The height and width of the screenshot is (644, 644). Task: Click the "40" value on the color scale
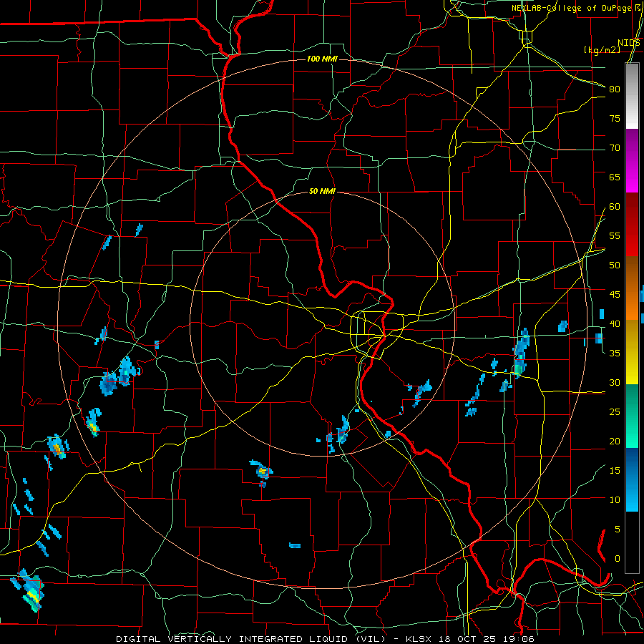click(615, 324)
